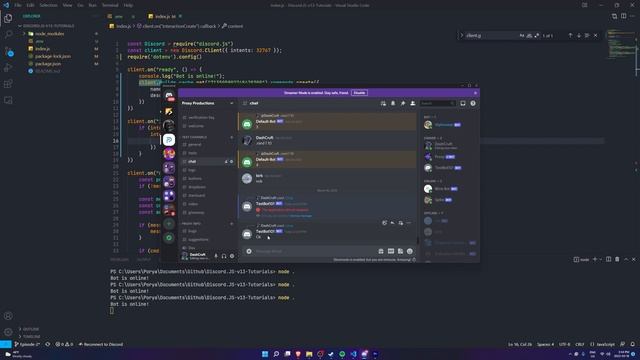This screenshot has height=360, width=640.
Task: Toggle Match Whole Word in VS Code find
Action: (529, 36)
